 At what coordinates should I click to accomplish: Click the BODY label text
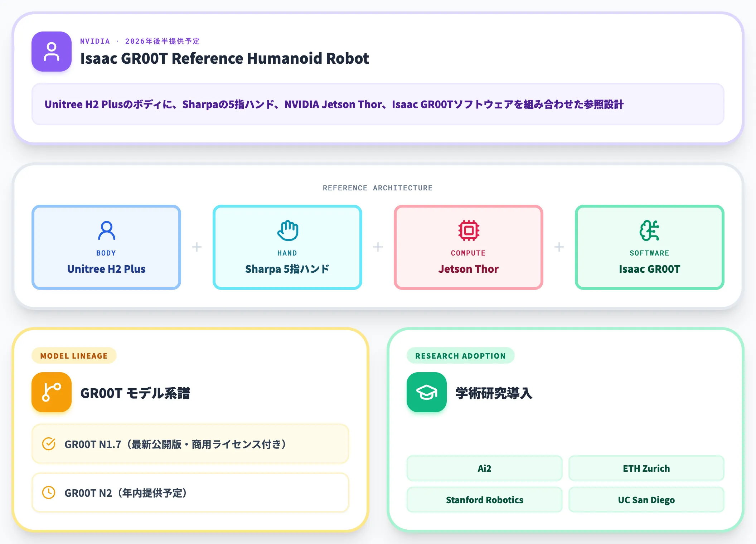pyautogui.click(x=106, y=253)
